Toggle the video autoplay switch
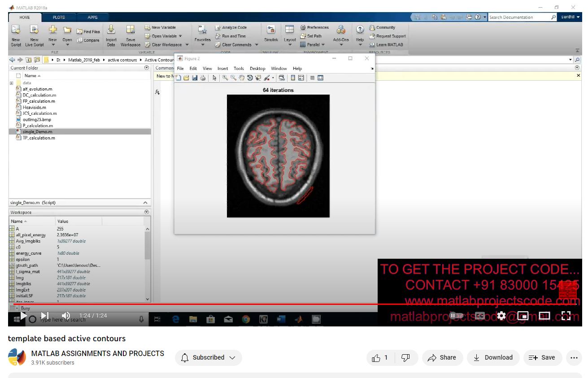This screenshot has width=588, height=378. tap(456, 316)
